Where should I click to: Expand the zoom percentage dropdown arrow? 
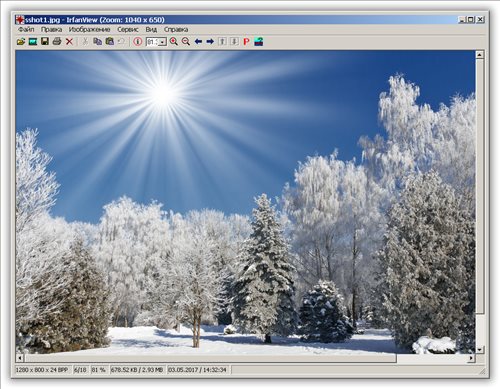point(163,42)
